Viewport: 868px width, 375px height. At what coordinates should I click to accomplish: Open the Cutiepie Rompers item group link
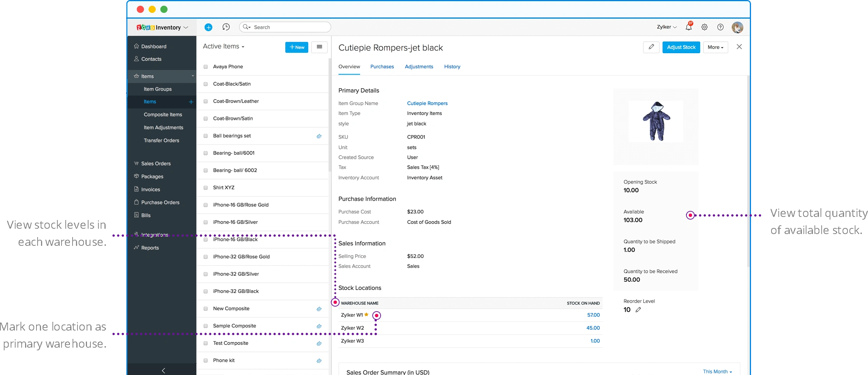pos(427,103)
